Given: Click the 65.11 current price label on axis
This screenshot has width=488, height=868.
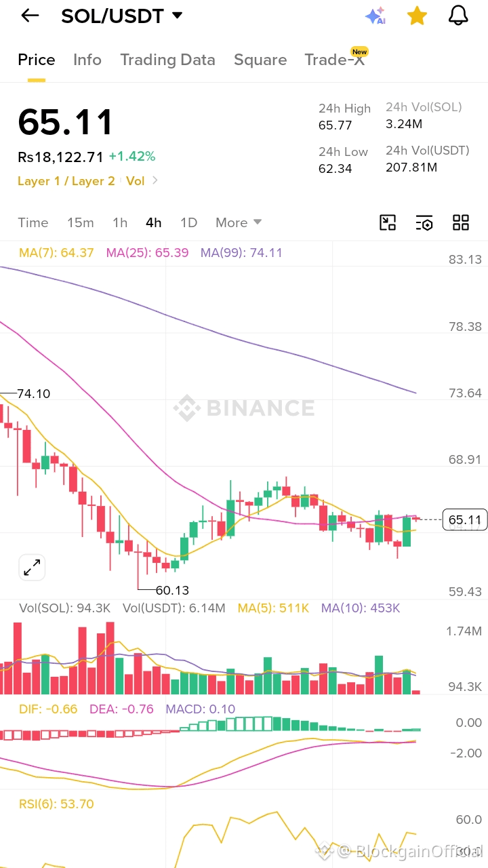Looking at the screenshot, I should (465, 520).
